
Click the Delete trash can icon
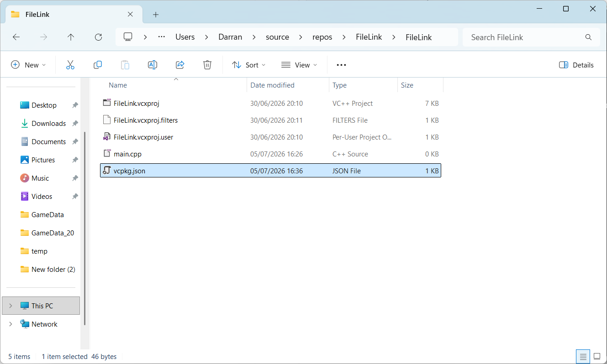click(x=207, y=65)
